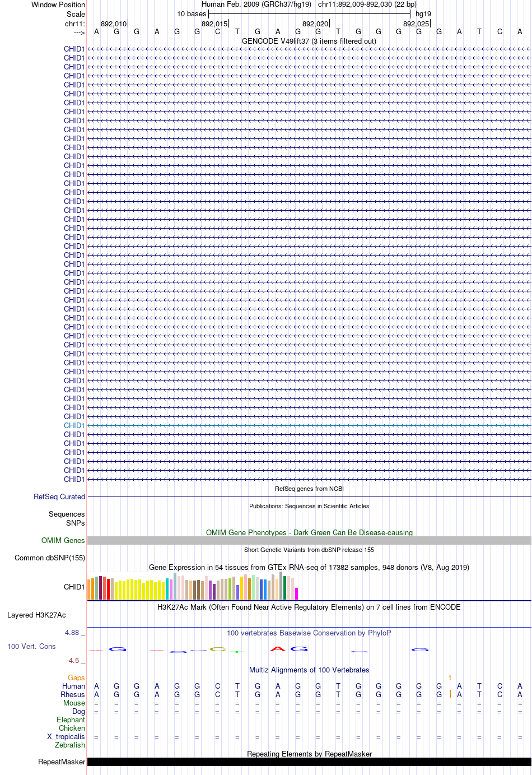Click 'Publications: Sequences in Scientific Articles' title
The width and height of the screenshot is (532, 775).
[309, 506]
